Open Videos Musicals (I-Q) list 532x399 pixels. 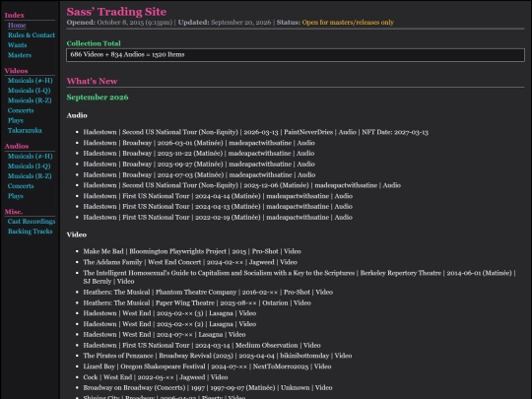tap(30, 91)
